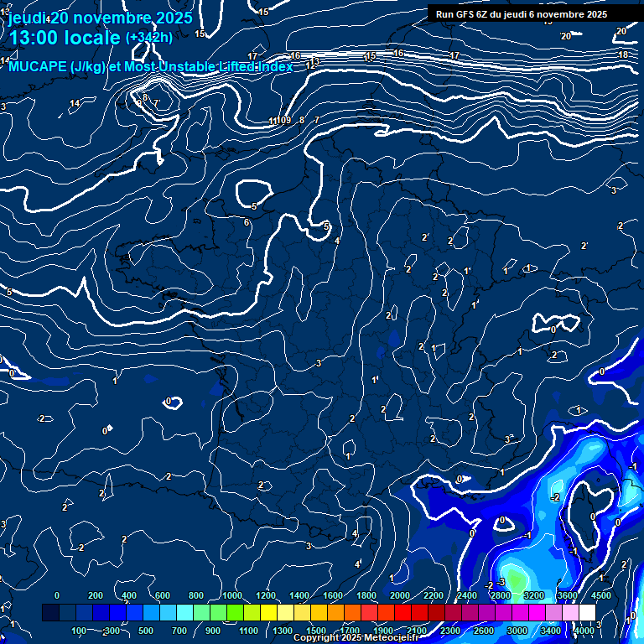Click the '6' contour label on the map
Screen dimensions: 644x644
[247, 222]
